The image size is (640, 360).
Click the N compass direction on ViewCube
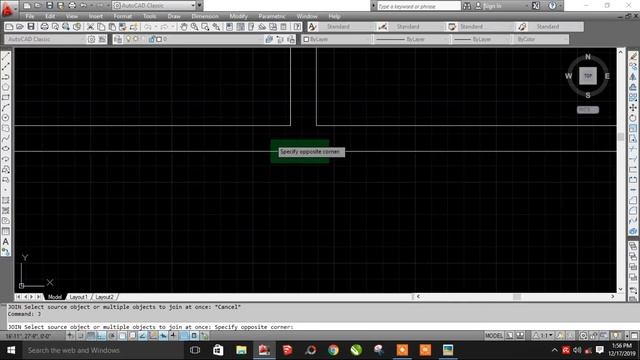click(x=588, y=57)
